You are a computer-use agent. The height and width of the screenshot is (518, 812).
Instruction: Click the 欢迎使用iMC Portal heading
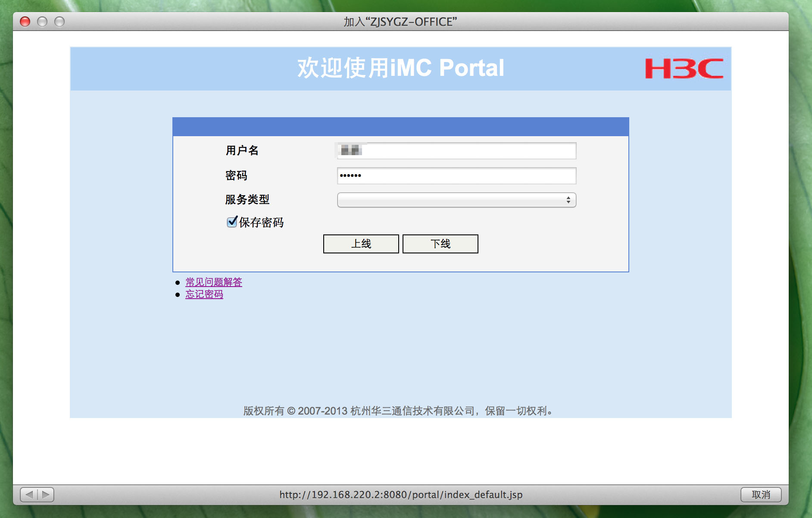click(x=401, y=68)
